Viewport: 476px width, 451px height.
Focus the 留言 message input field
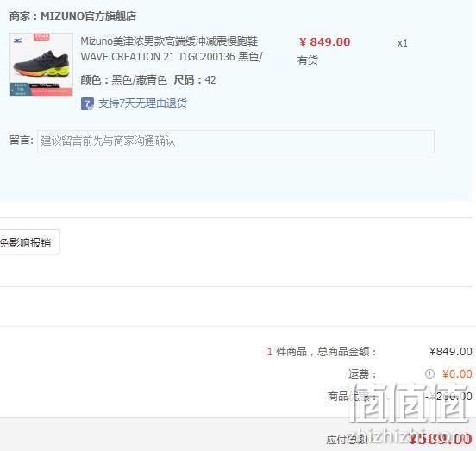pos(235,141)
